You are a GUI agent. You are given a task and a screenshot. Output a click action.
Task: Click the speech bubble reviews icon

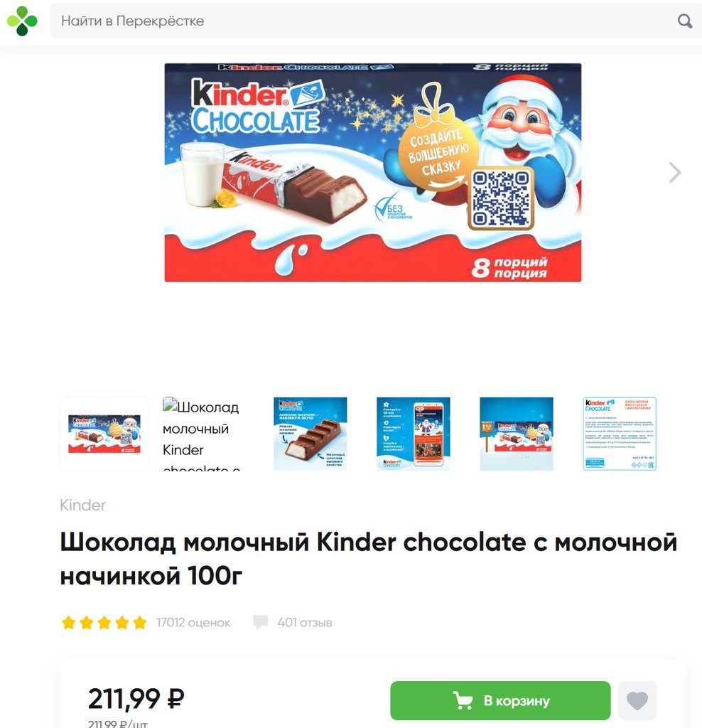click(260, 622)
